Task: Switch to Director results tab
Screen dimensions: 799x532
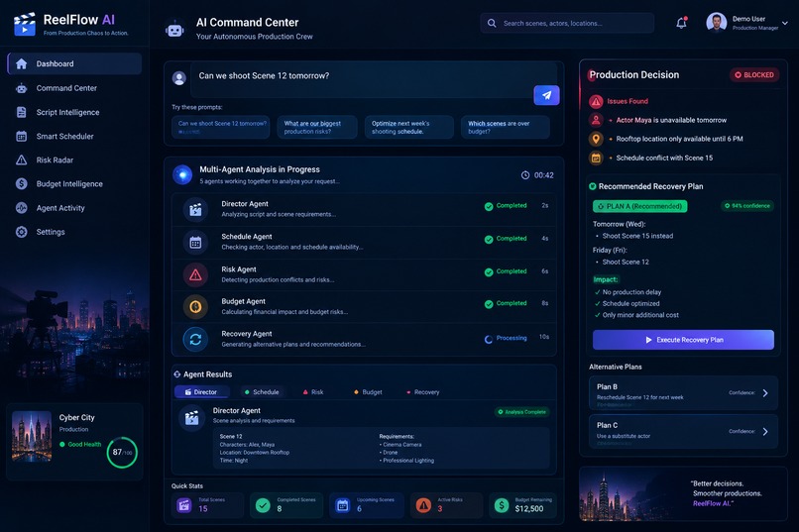Action: pos(201,392)
